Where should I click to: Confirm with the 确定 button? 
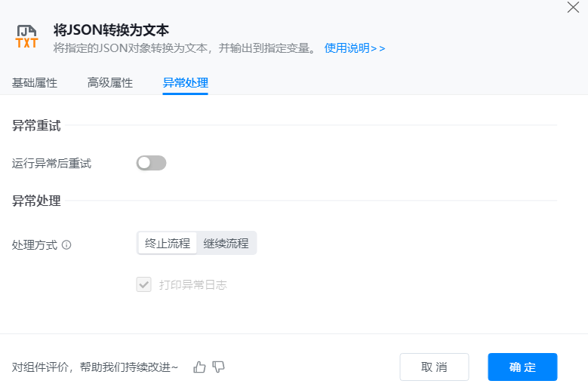(522, 367)
